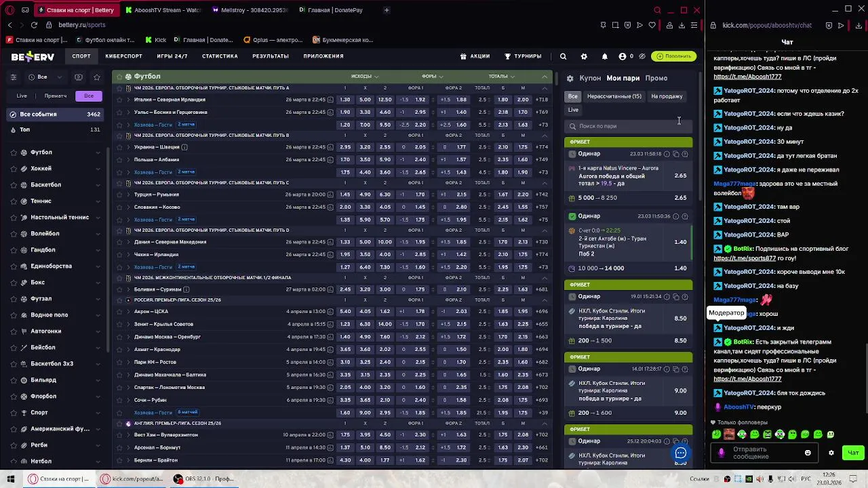Open the Топ events row

point(54,129)
